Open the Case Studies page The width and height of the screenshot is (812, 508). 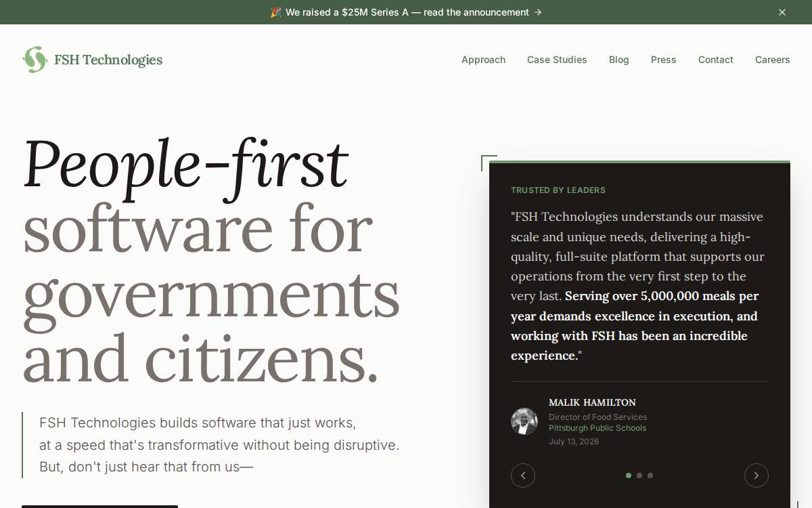coord(557,60)
